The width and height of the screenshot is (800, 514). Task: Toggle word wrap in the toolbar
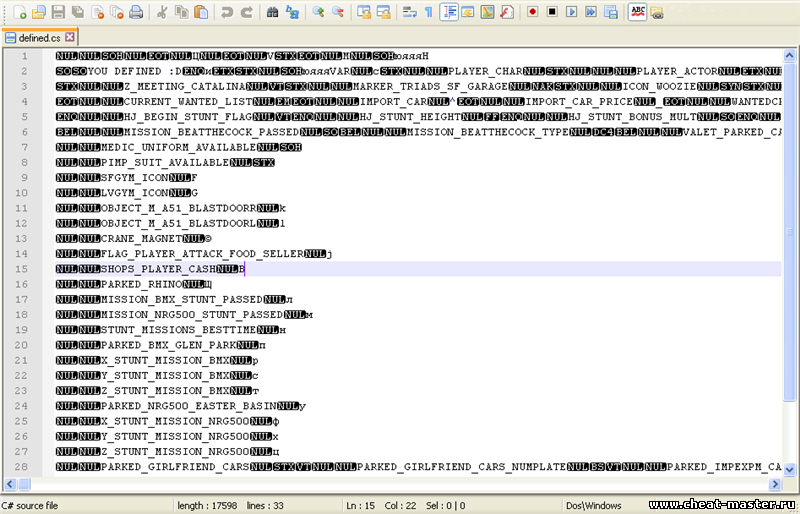point(410,12)
